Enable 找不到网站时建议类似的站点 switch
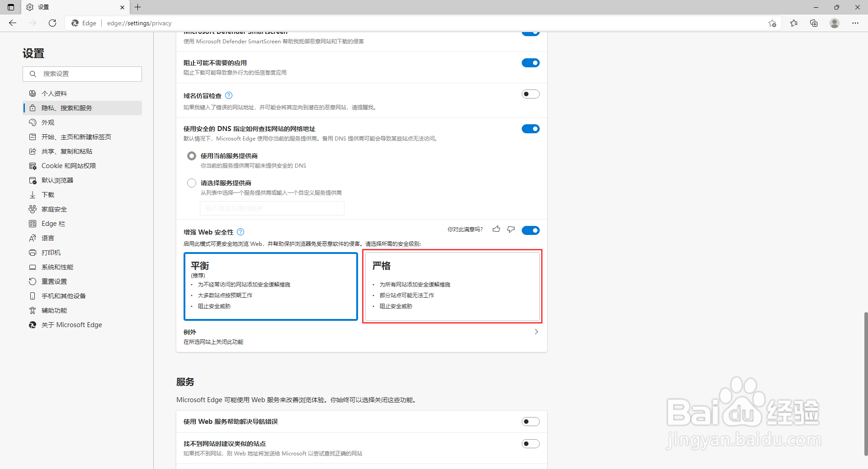This screenshot has width=868, height=469. [531, 444]
